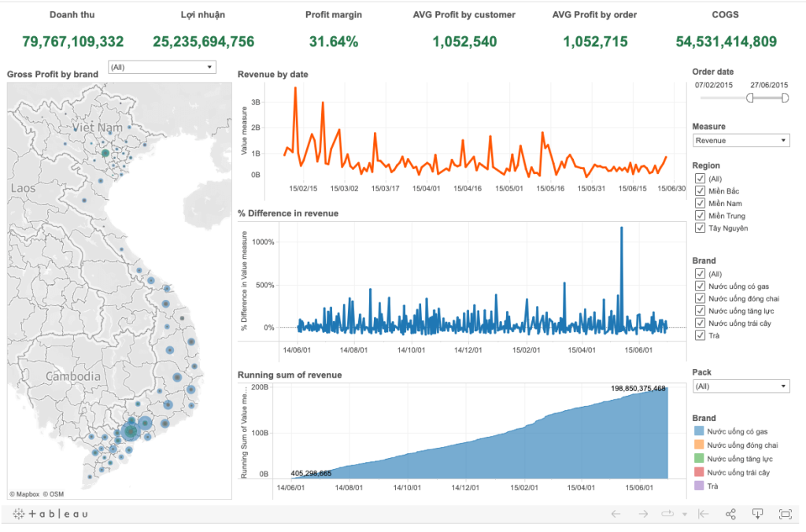Click the Doanh thu value 79,767,109,332
The width and height of the screenshot is (806, 532).
click(x=73, y=42)
